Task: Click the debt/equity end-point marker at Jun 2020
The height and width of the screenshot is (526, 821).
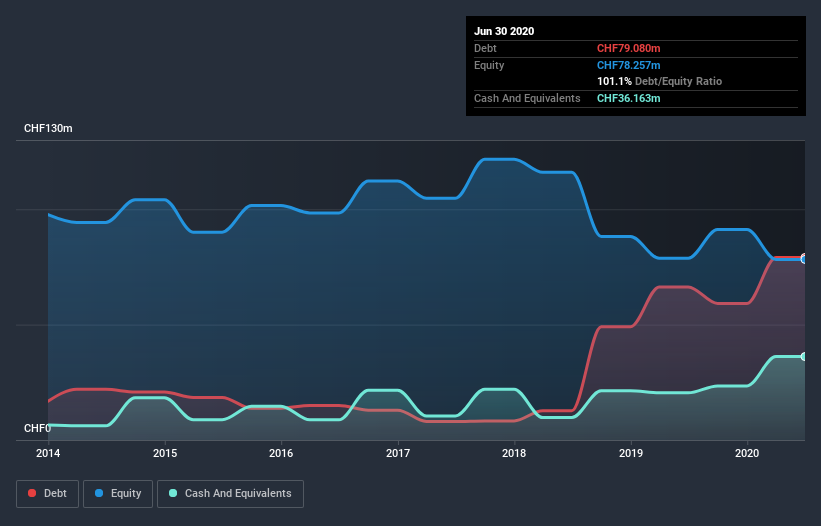Action: coord(804,259)
